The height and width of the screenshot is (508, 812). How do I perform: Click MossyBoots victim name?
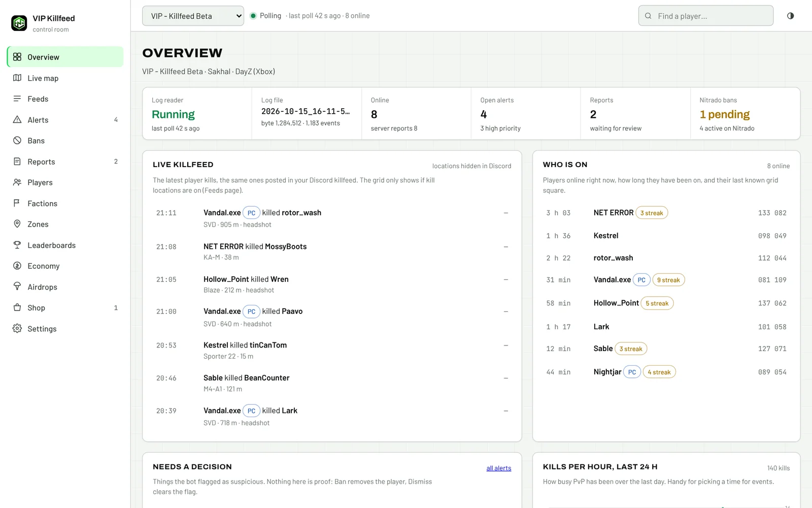point(286,246)
